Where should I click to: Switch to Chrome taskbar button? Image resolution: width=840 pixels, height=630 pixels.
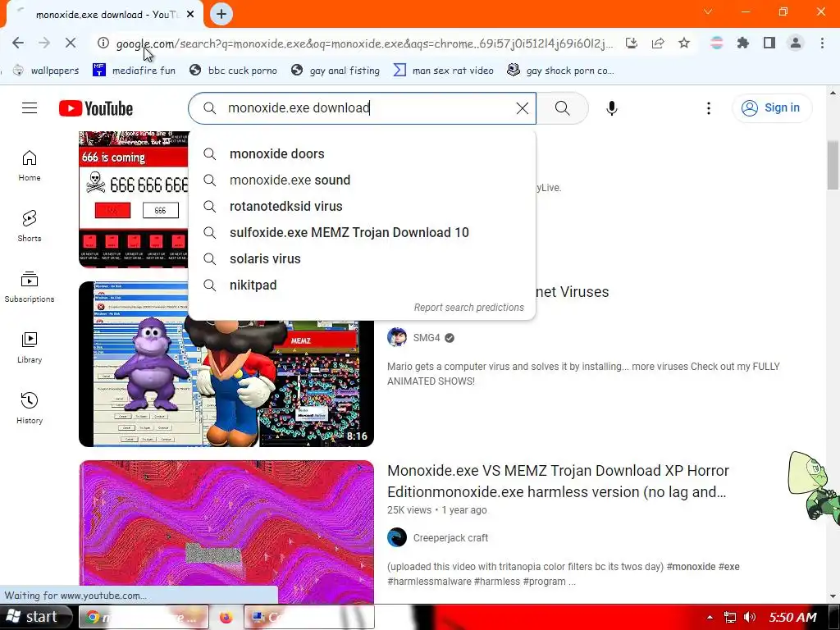tap(144, 617)
